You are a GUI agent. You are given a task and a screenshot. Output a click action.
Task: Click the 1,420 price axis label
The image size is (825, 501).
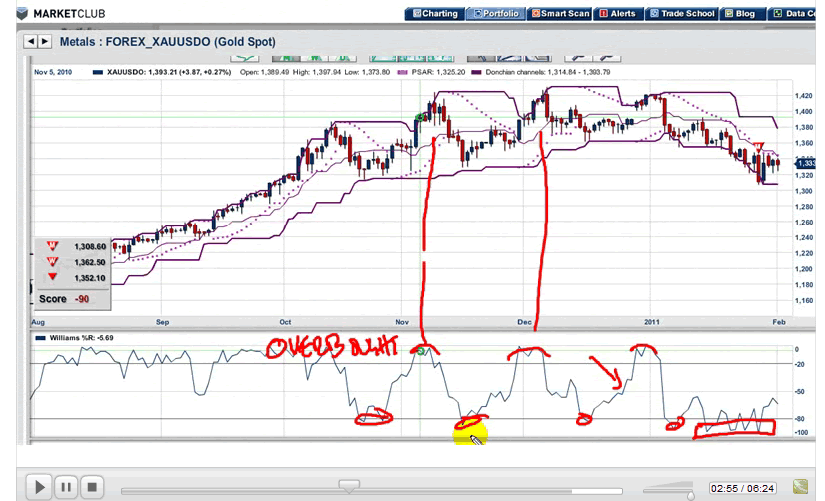click(803, 96)
